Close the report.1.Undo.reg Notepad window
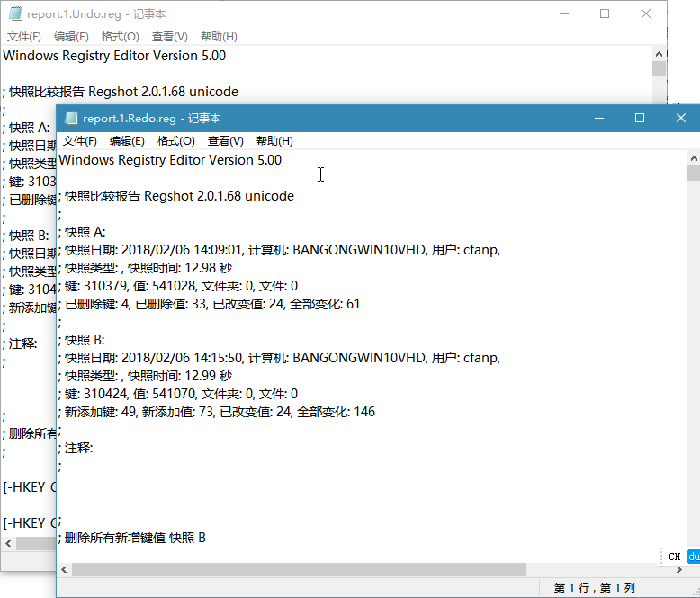 pos(646,13)
